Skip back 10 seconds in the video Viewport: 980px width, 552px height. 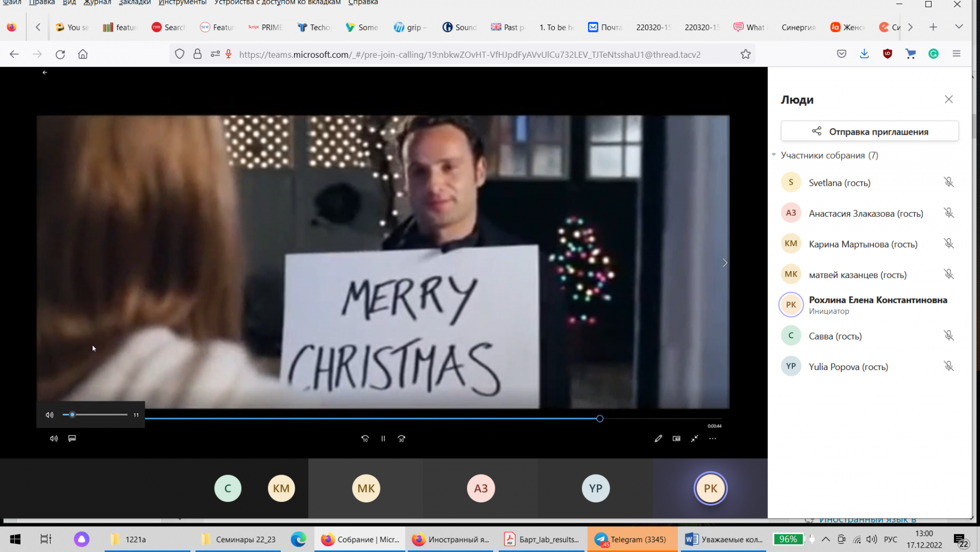click(365, 439)
